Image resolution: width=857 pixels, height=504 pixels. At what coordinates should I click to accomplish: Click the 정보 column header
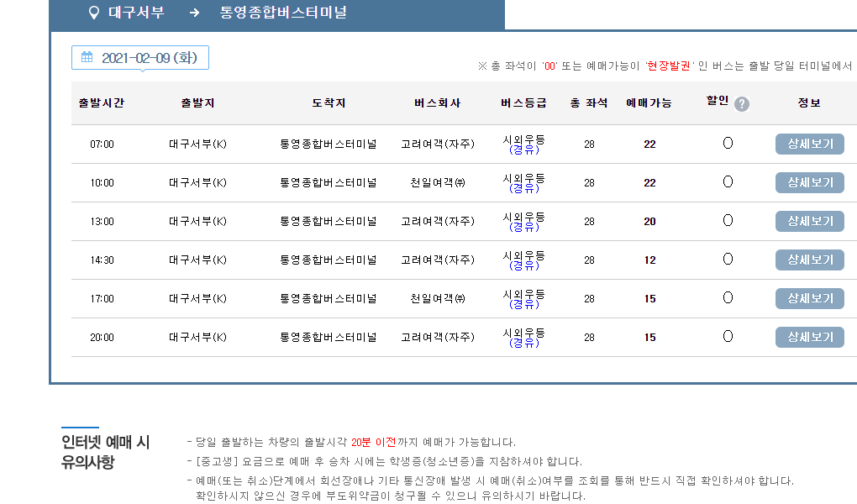[x=809, y=102]
